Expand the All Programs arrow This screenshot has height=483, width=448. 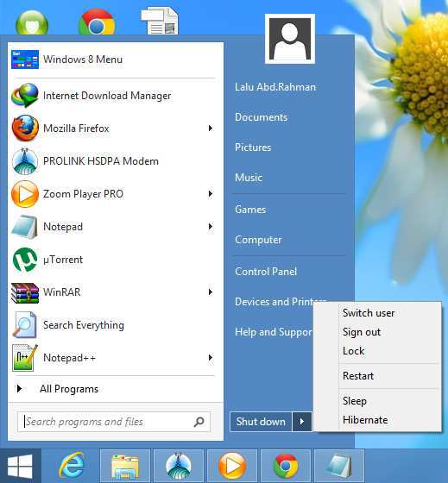(x=19, y=389)
